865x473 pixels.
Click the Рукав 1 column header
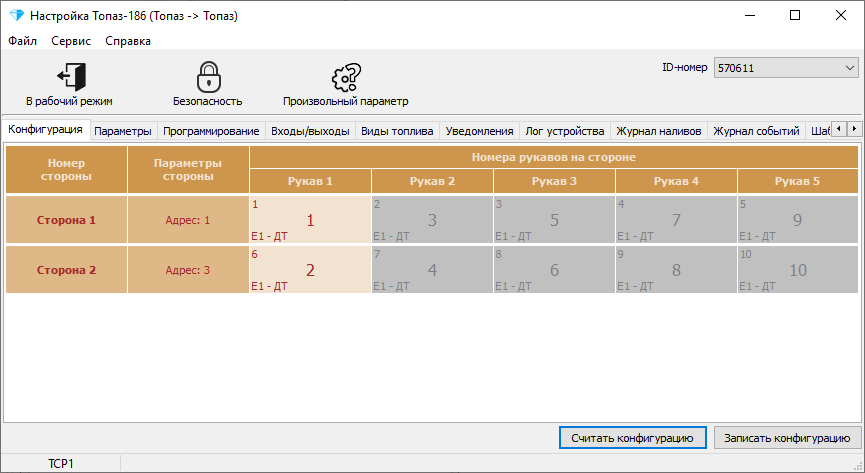point(310,181)
